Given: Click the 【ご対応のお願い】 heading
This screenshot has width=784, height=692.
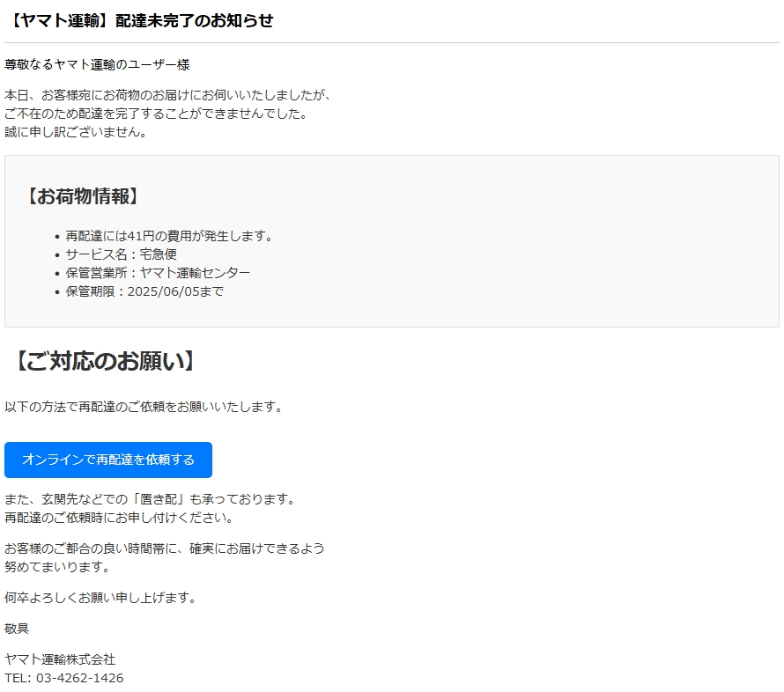Looking at the screenshot, I should coord(104,361).
